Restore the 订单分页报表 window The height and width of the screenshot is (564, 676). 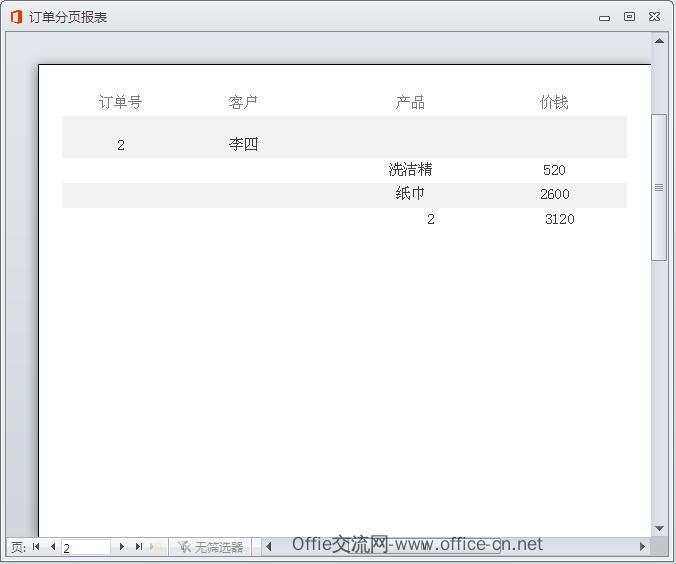(629, 17)
